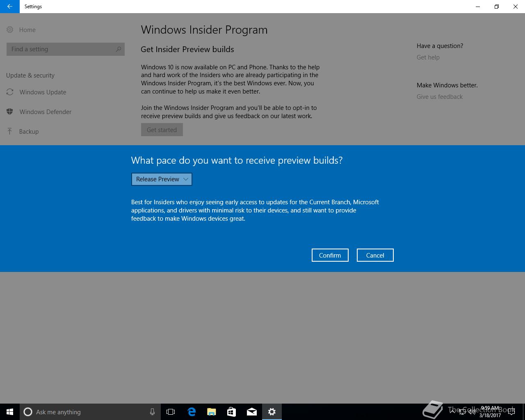Open Settings Home
525x420 pixels.
tap(27, 30)
